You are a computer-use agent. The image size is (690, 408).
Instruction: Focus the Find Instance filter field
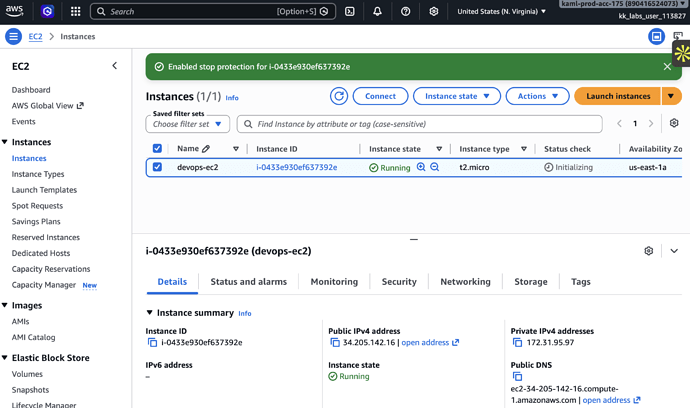point(419,124)
